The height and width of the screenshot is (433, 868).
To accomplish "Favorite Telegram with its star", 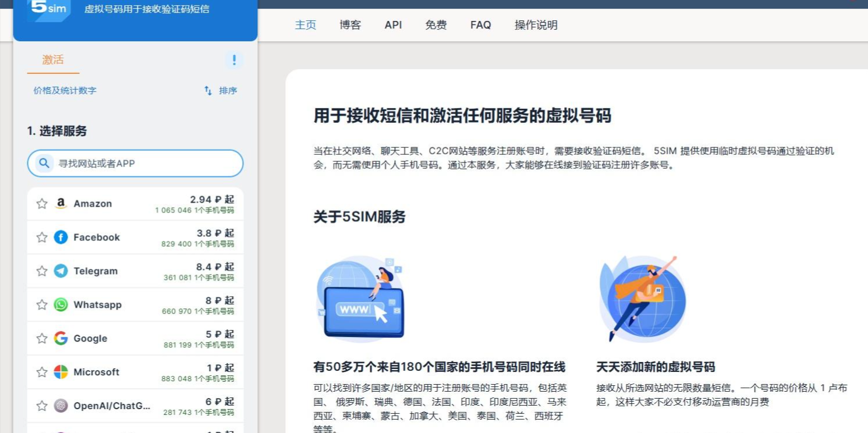I will click(42, 271).
